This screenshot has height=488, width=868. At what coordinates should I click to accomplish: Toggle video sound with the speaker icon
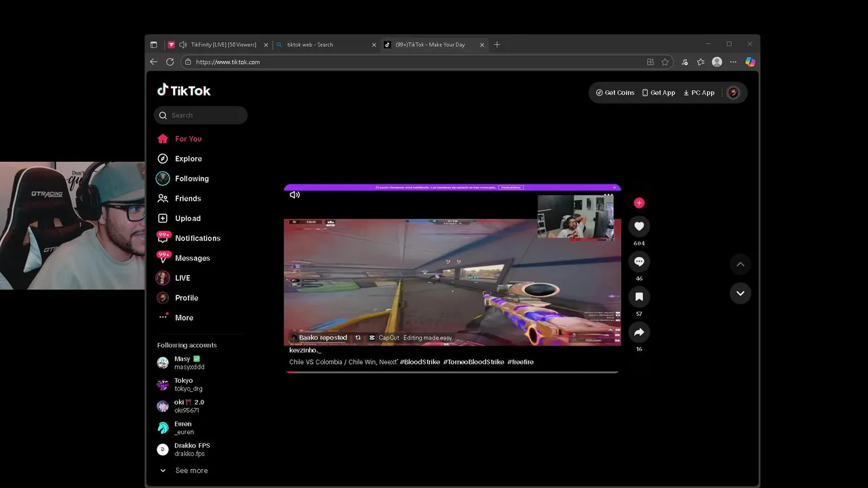(x=294, y=195)
